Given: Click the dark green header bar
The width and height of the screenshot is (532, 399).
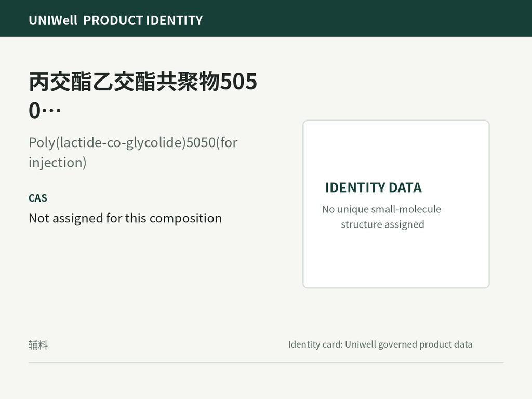Looking at the screenshot, I should point(266,18).
